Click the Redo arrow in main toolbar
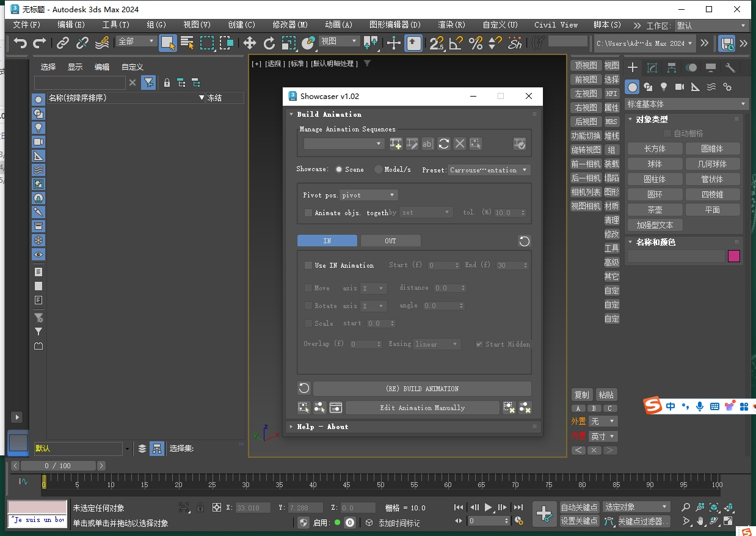 (40, 43)
